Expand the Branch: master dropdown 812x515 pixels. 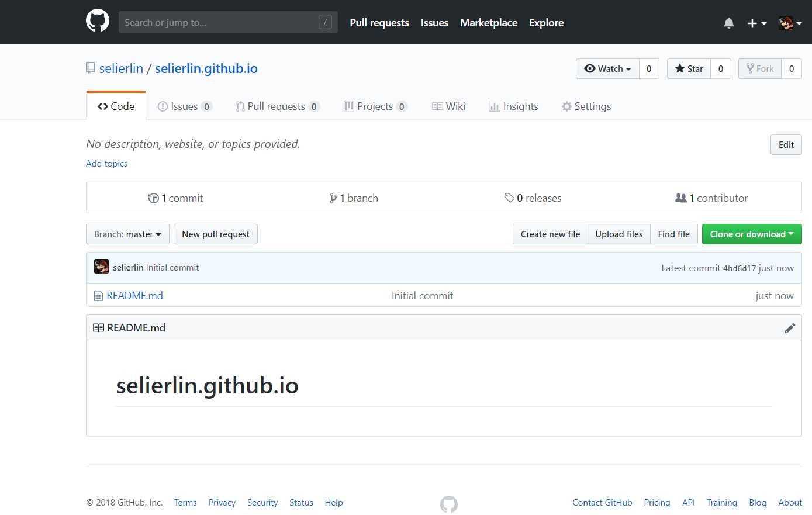point(127,234)
